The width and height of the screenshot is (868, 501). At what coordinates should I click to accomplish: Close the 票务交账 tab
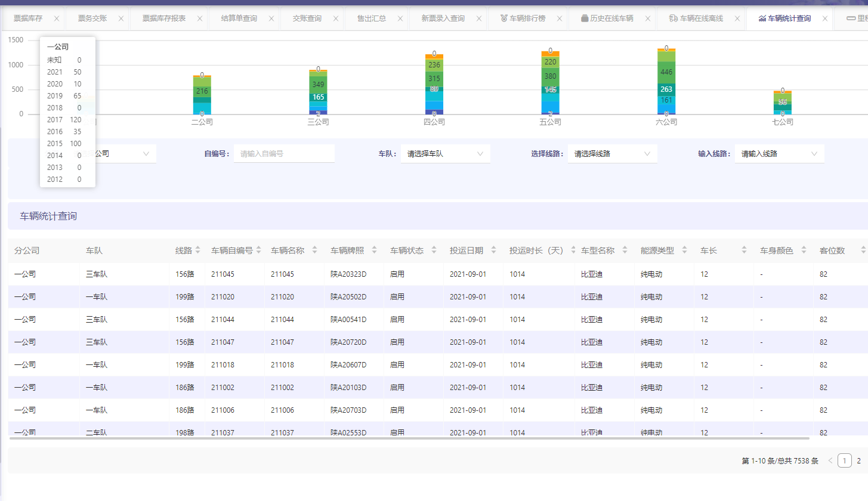click(121, 18)
